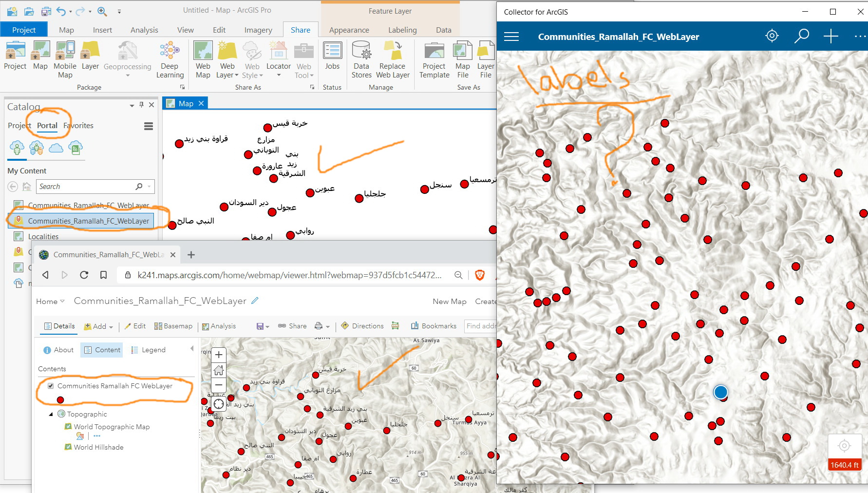The height and width of the screenshot is (493, 868).
Task: Open Collector overflow ellipsis menu
Action: click(x=860, y=36)
